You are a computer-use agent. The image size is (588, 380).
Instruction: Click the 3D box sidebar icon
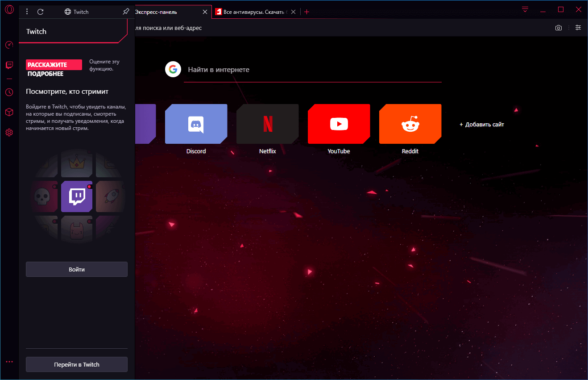pos(9,112)
